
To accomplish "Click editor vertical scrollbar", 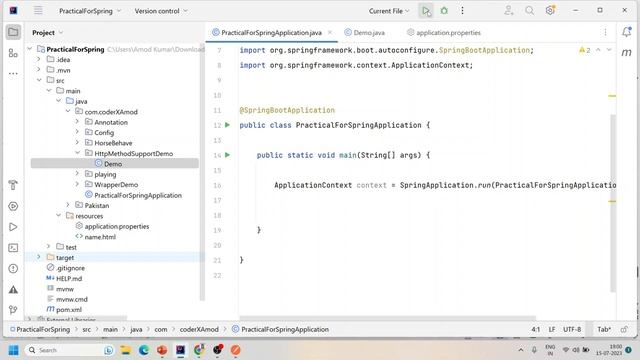I will (x=613, y=203).
